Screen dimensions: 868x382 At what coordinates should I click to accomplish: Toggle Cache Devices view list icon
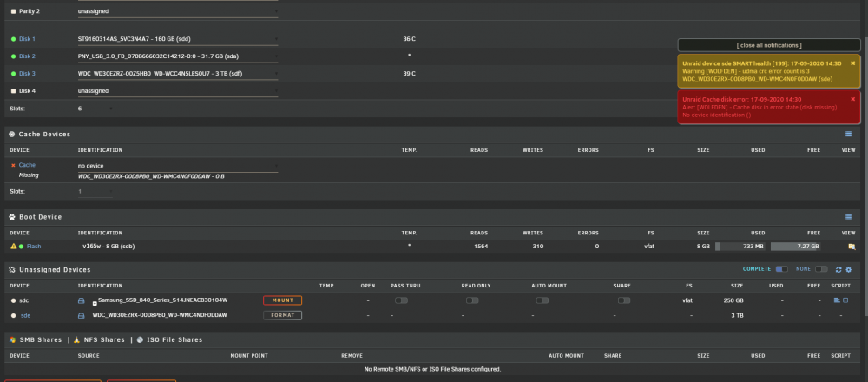point(847,134)
